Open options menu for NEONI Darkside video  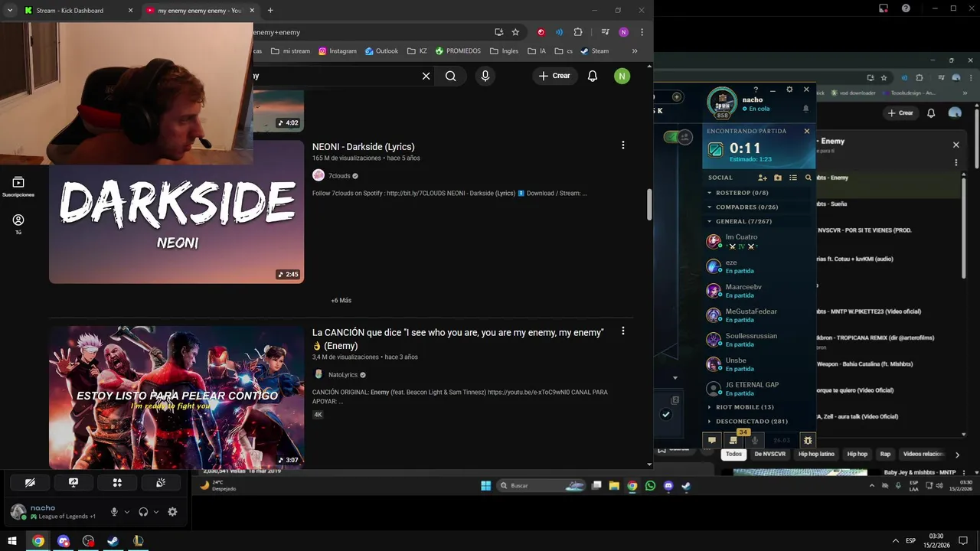pos(623,145)
